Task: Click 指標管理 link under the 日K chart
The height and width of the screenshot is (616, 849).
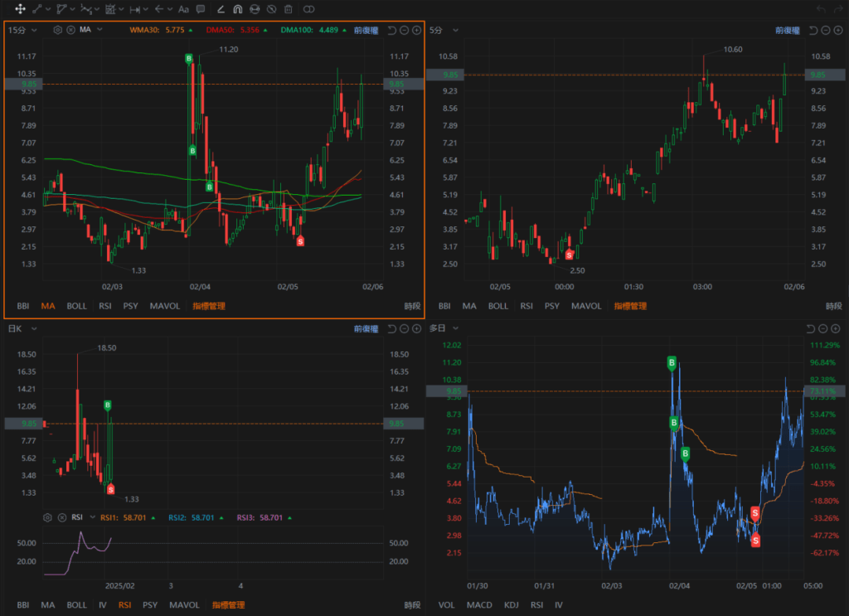Action: tap(229, 605)
